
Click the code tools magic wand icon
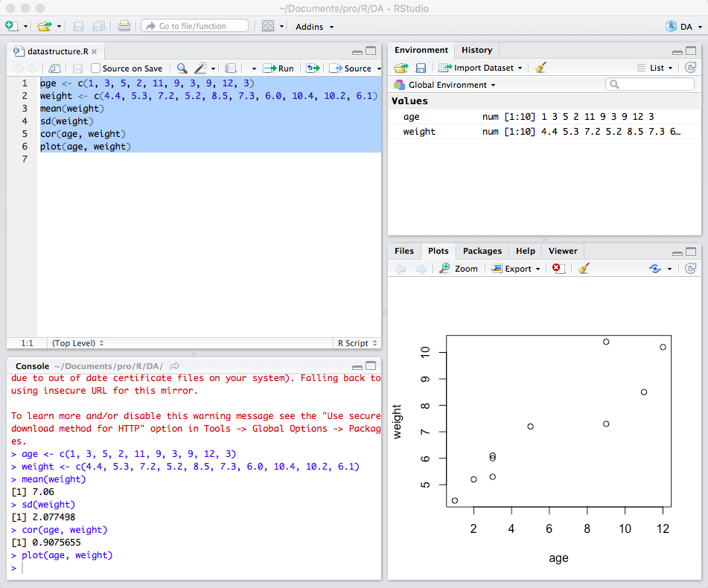(200, 68)
